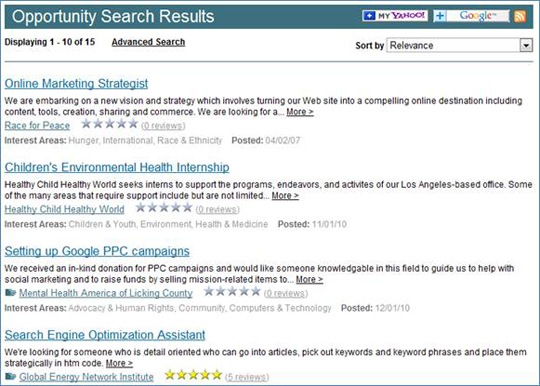Open the Advanced Search link
This screenshot has width=540, height=386.
click(x=148, y=42)
